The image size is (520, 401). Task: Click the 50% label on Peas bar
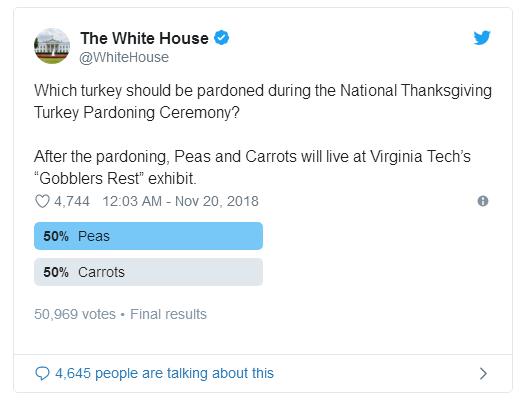tap(56, 236)
